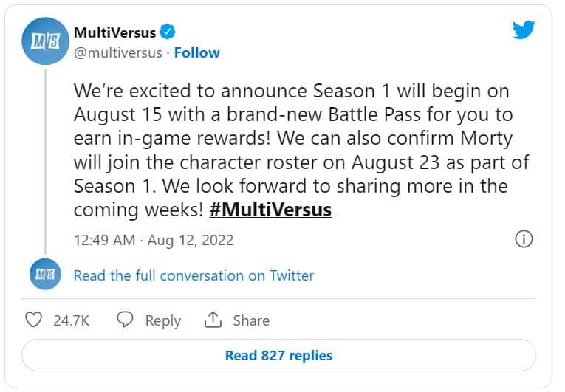This screenshot has height=392, width=565.
Task: Follow the MultiVersus account
Action: point(196,52)
